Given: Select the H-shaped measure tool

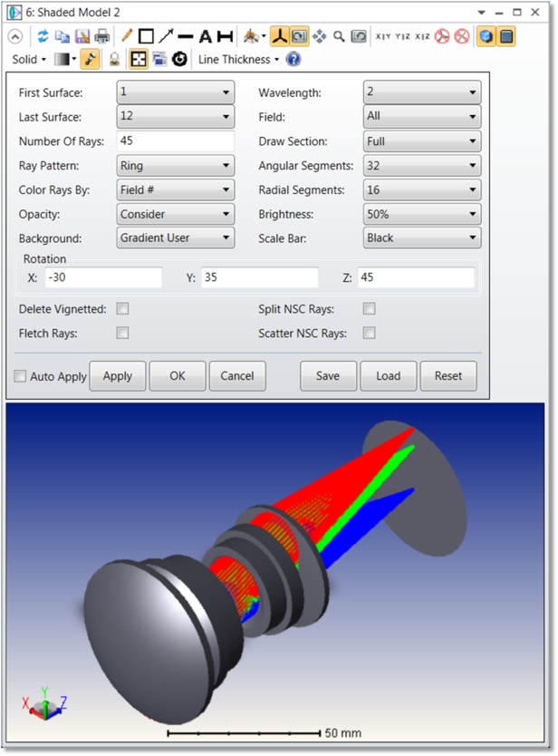Looking at the screenshot, I should pos(225,36).
